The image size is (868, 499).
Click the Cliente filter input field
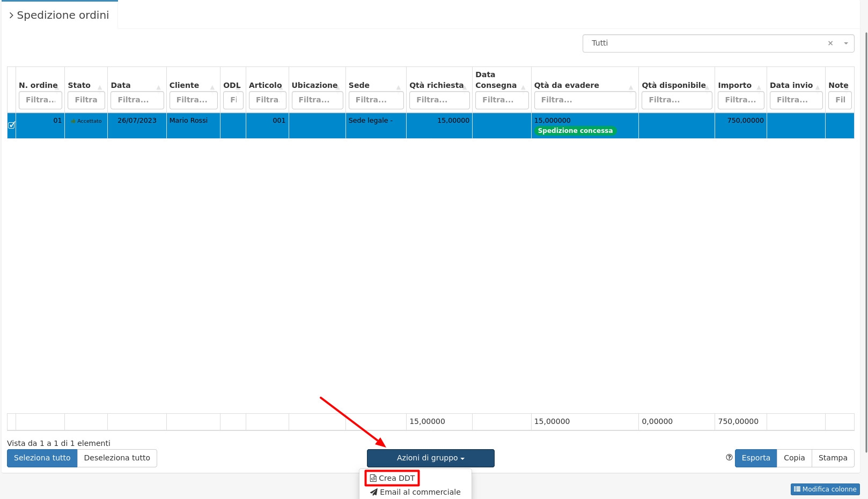pos(193,100)
